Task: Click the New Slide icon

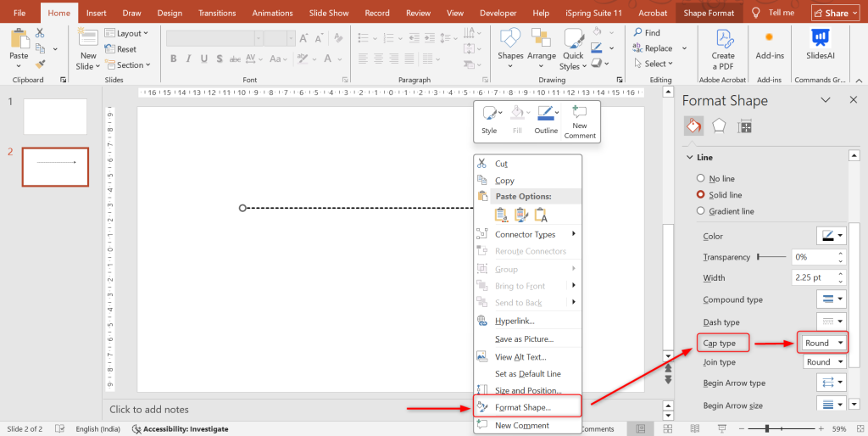Action: (x=88, y=38)
